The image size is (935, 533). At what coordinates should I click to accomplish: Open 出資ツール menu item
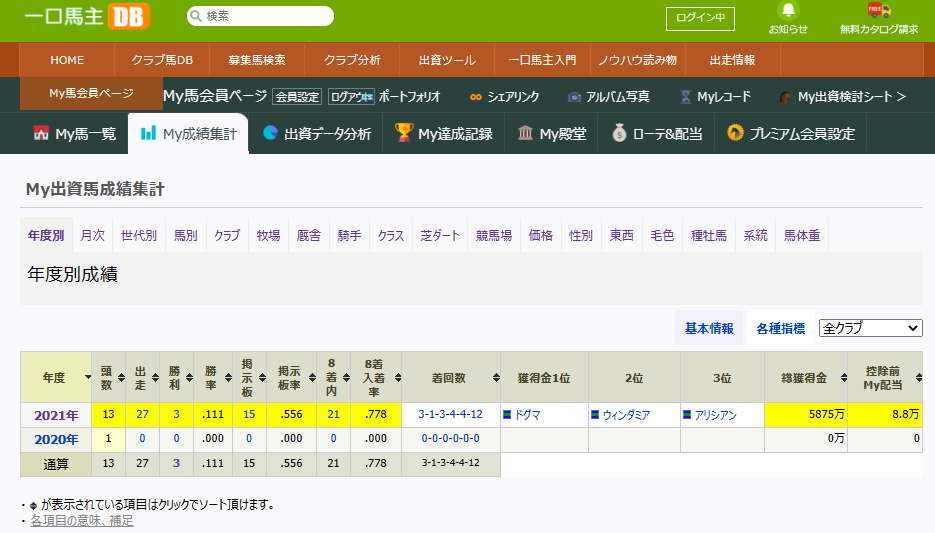(x=447, y=60)
